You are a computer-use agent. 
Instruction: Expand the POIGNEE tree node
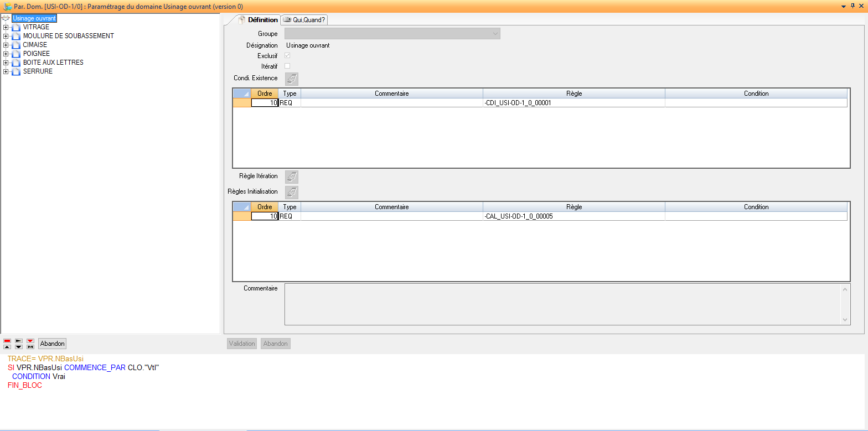[6, 54]
